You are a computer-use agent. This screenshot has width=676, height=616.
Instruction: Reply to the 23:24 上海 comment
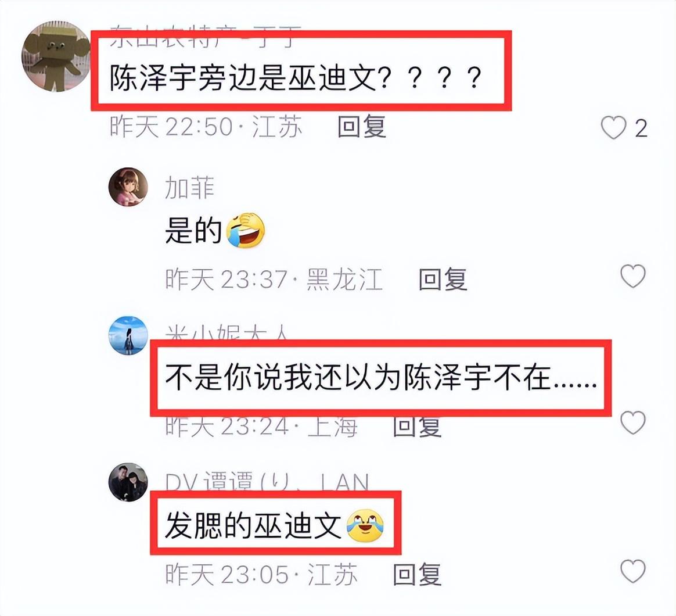pos(418,426)
